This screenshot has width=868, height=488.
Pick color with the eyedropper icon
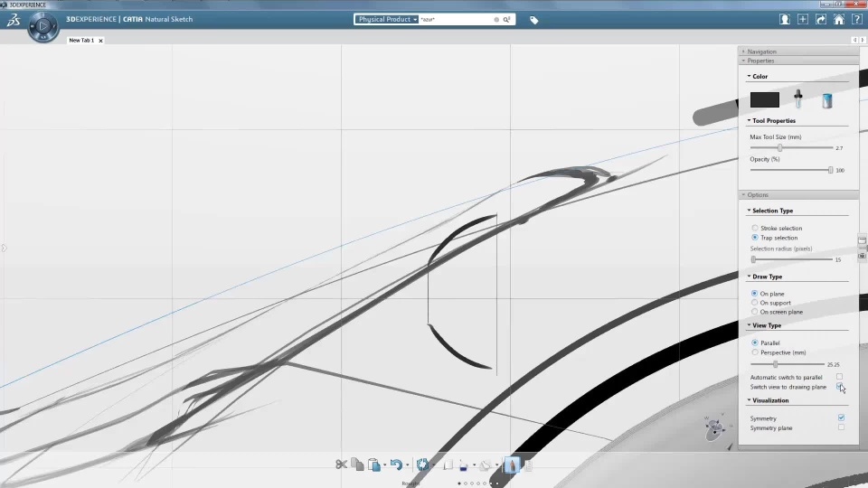798,99
